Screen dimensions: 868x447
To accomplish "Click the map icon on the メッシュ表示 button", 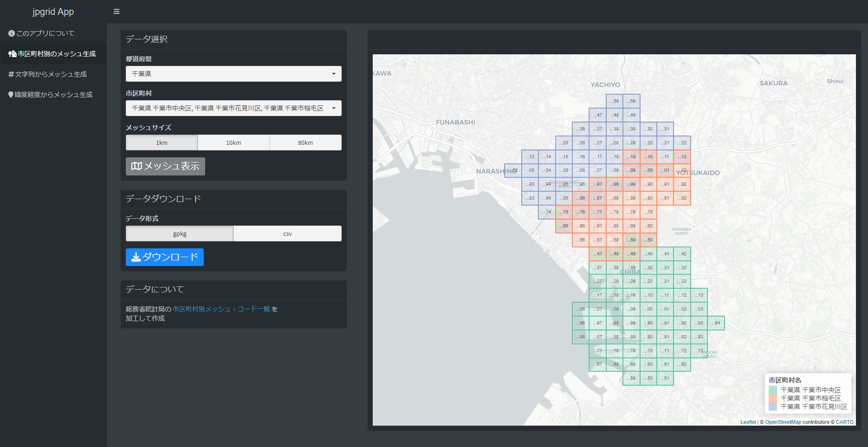I will pos(136,166).
